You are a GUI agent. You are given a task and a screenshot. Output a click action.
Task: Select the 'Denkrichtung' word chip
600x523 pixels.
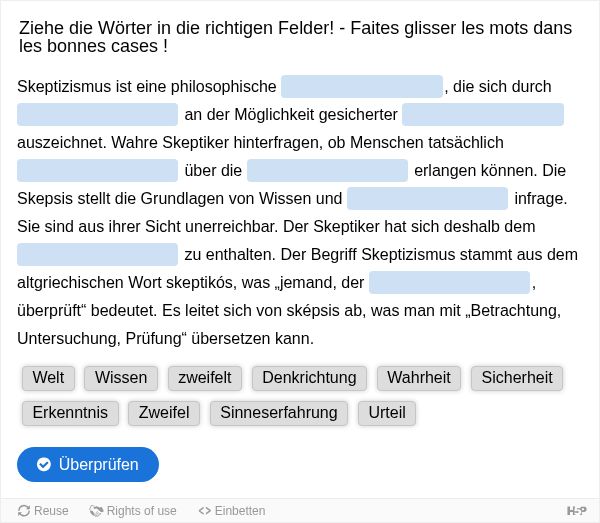tap(309, 378)
